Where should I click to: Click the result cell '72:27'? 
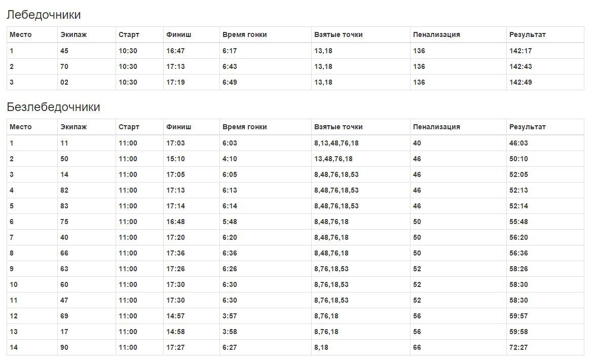point(518,347)
